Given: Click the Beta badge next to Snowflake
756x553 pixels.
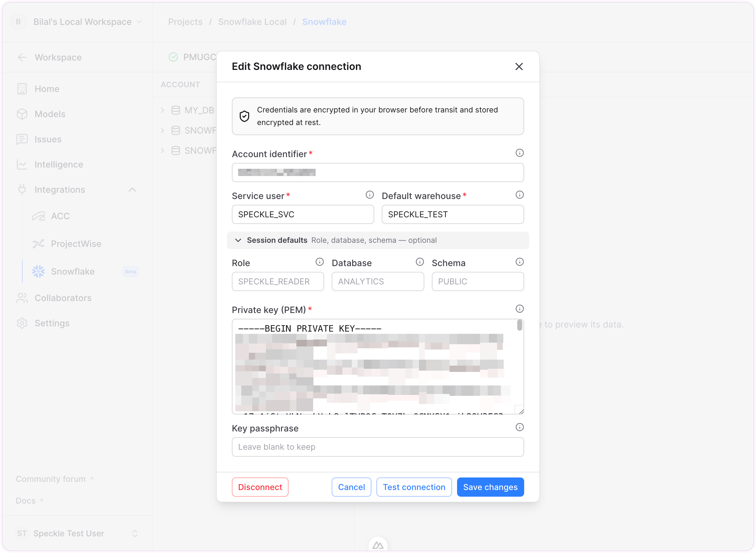Looking at the screenshot, I should tap(131, 271).
